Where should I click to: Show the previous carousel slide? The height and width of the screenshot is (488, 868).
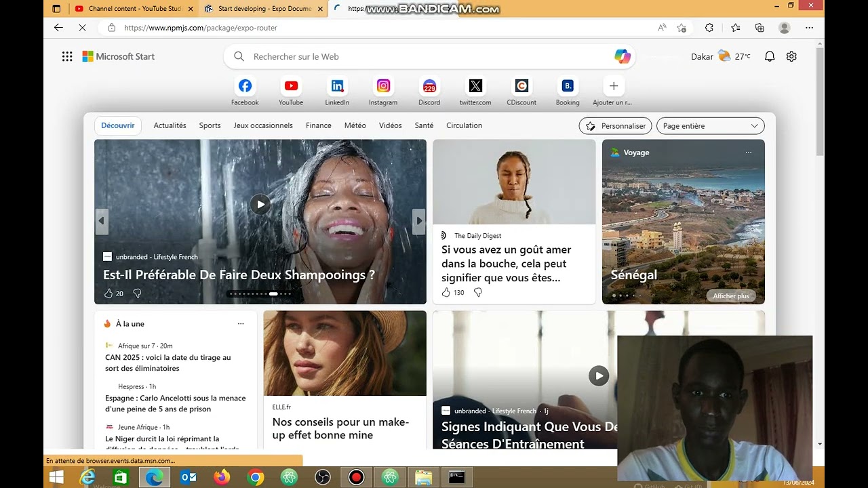(102, 220)
